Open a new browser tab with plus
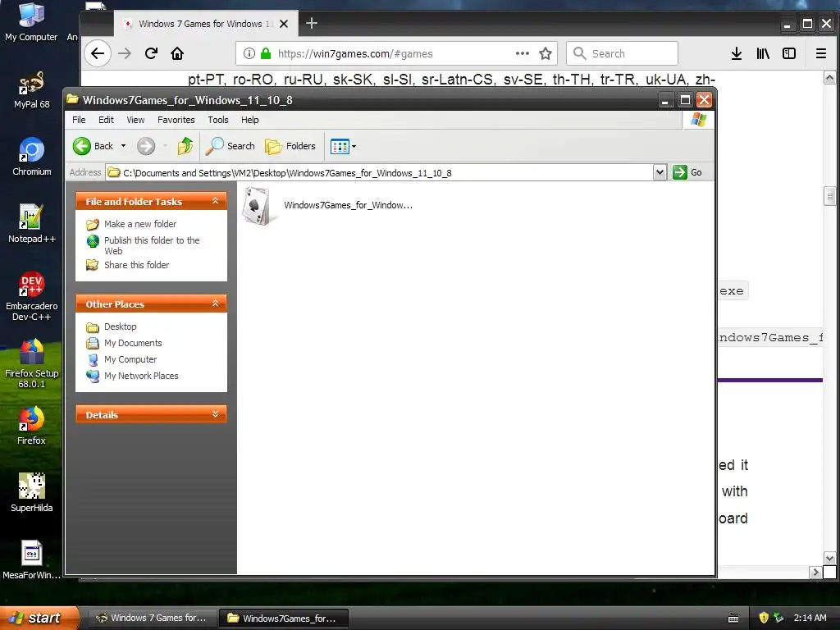The height and width of the screenshot is (630, 840). pos(312,23)
